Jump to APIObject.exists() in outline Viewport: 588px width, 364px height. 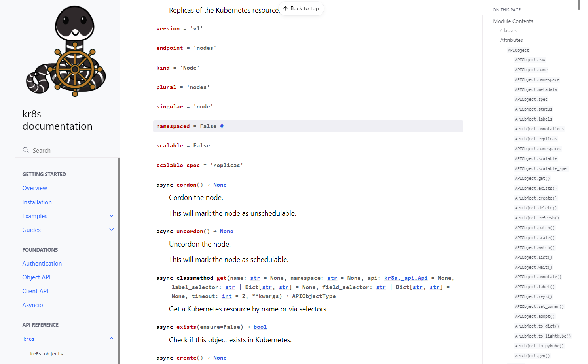pyautogui.click(x=536, y=189)
